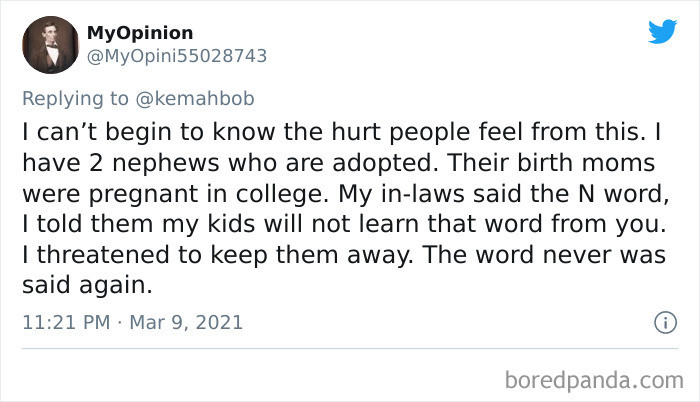Screen dimensions: 700x402
Task: Click the 11:21 PM timestamp
Action: (62, 323)
